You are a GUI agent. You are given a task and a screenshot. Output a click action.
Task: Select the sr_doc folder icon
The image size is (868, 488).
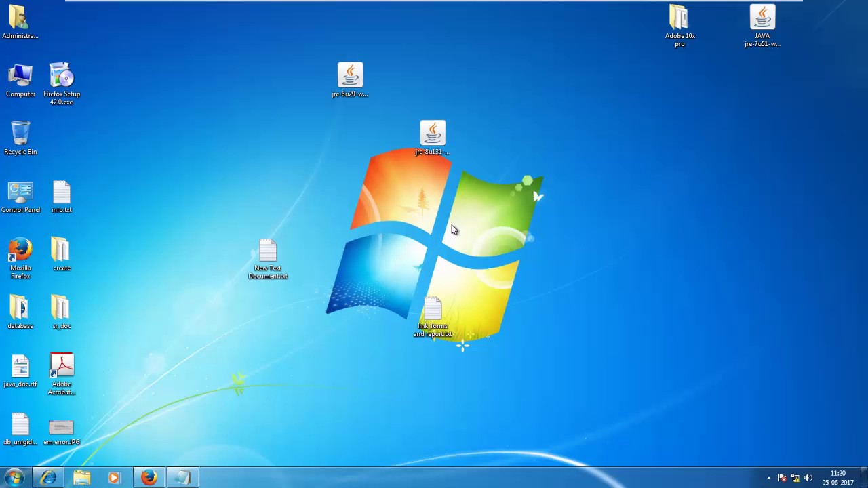pyautogui.click(x=61, y=313)
